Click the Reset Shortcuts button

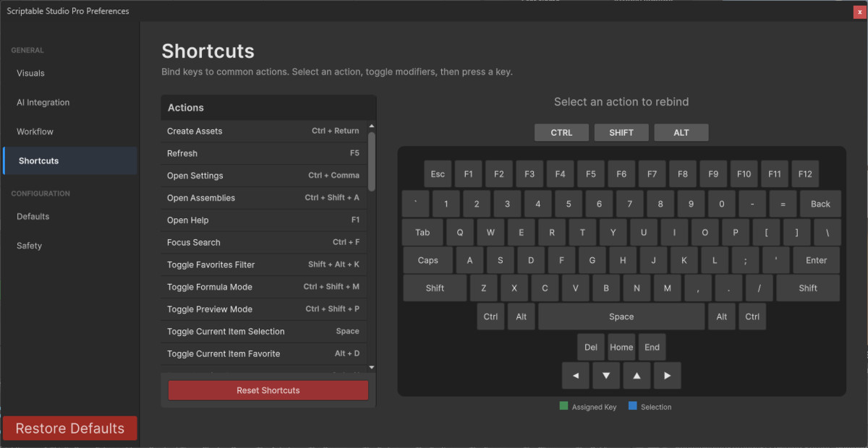point(268,389)
